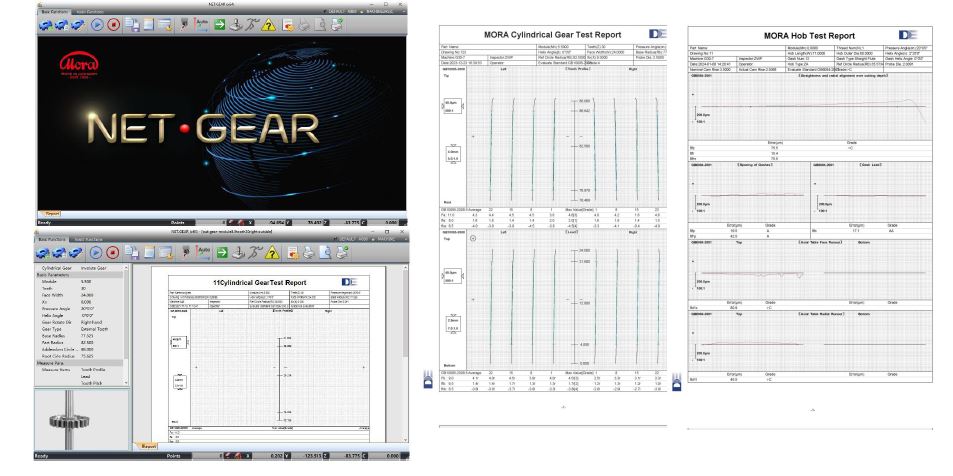Click the probe icon in the bottom report window

pos(185,252)
